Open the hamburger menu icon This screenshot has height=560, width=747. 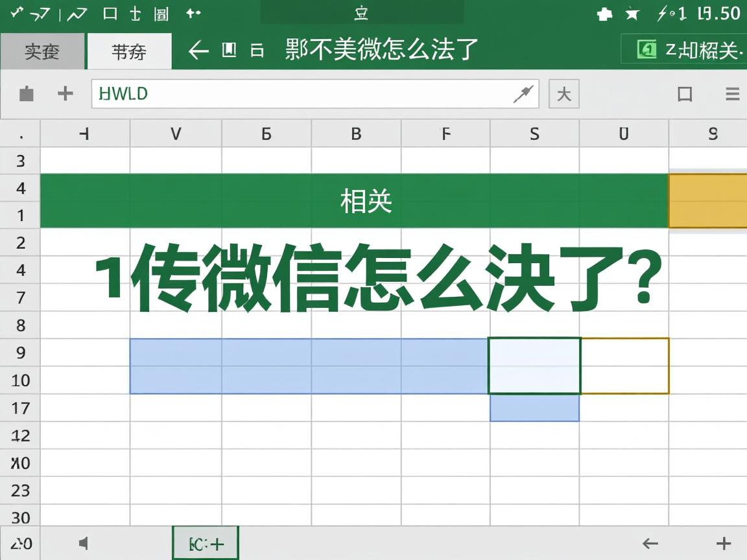(x=733, y=93)
